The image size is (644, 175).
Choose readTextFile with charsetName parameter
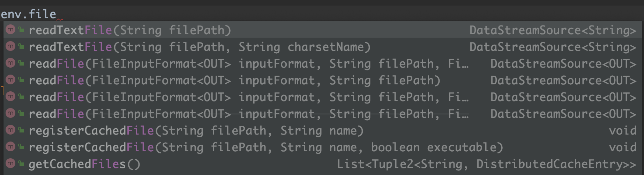200,47
